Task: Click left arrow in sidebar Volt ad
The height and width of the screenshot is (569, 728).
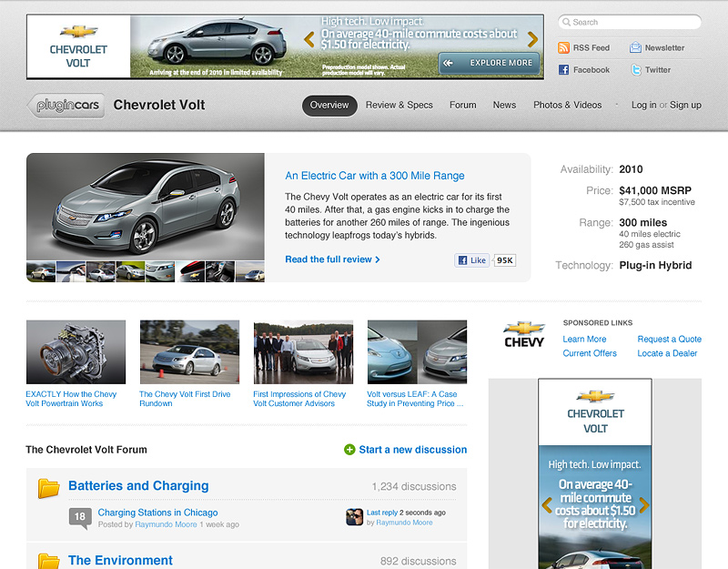Action: (547, 505)
